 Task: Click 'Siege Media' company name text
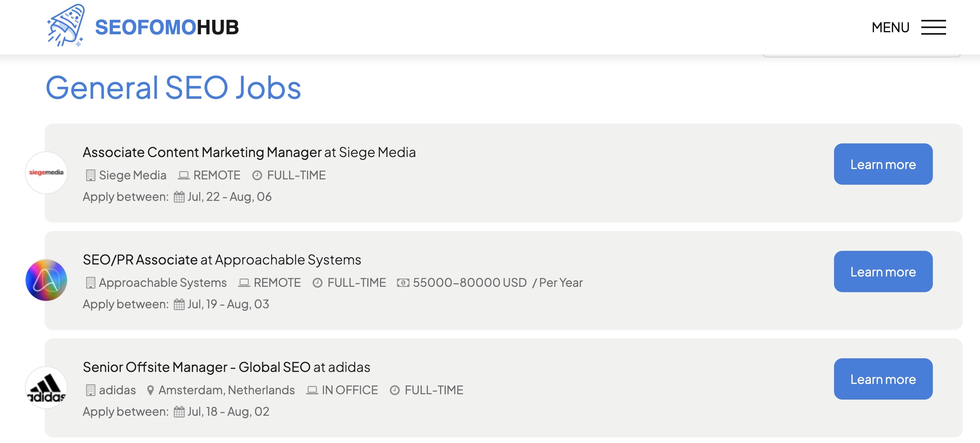coord(133,175)
